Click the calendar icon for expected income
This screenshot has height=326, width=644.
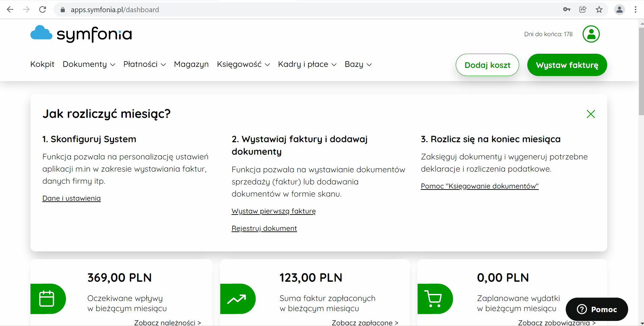click(47, 299)
